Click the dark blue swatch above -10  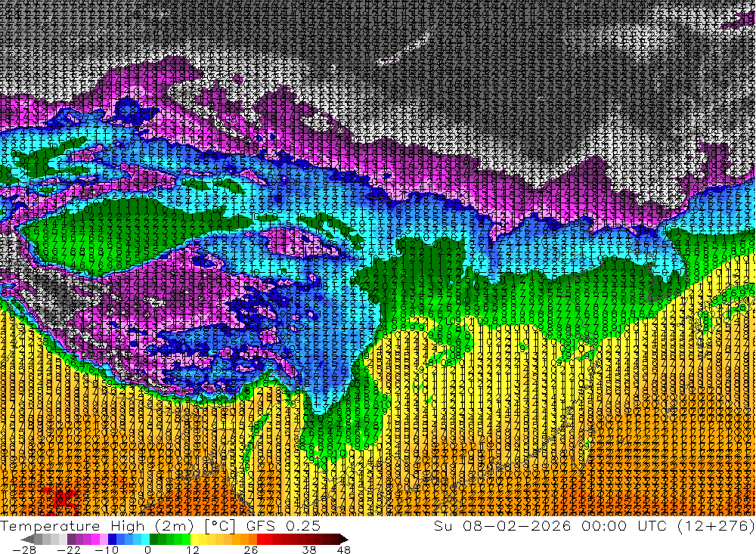coord(112,539)
